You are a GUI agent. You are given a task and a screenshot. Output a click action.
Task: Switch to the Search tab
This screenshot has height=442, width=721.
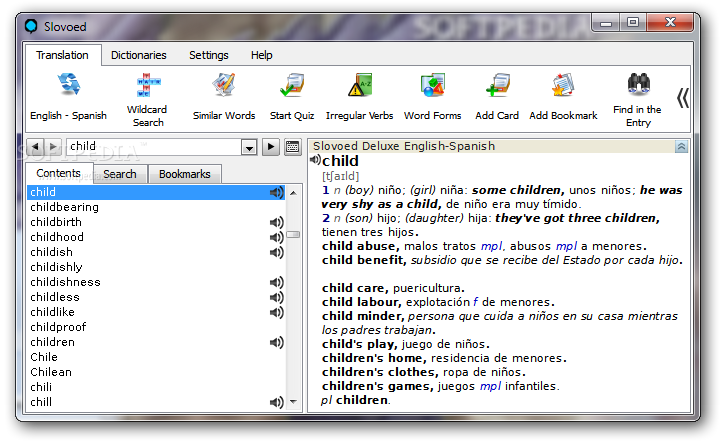(120, 174)
